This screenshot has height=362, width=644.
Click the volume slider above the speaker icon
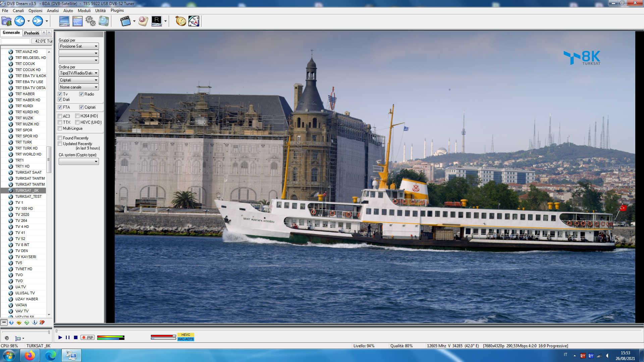(x=26, y=332)
